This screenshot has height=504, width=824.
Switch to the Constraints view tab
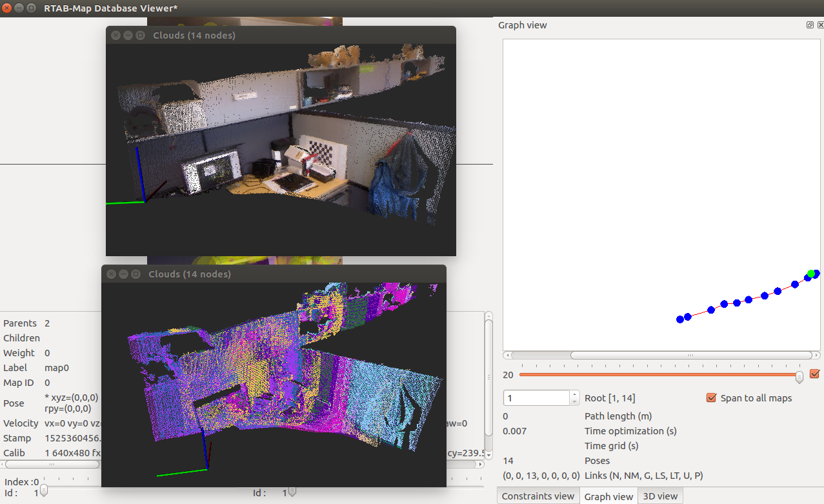(538, 496)
